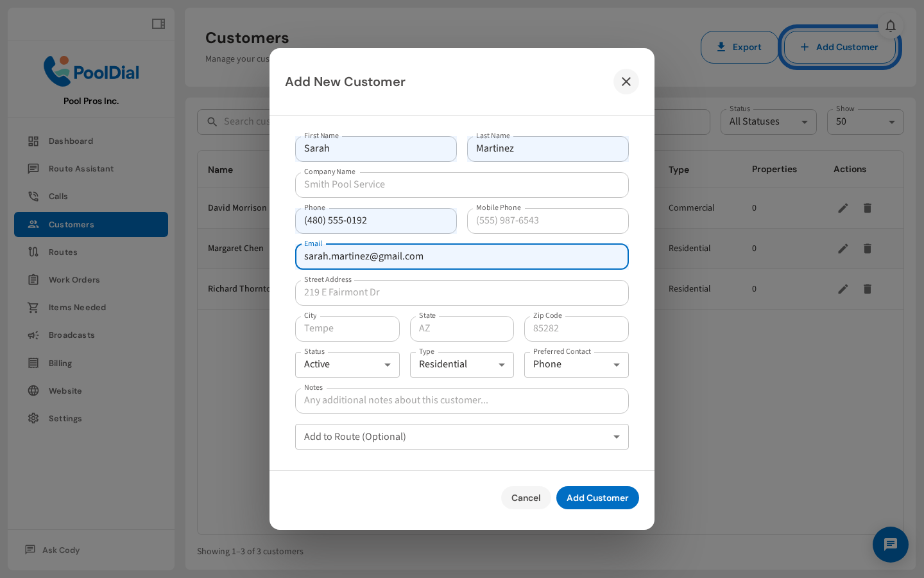Open the Work Orders panel
The width and height of the screenshot is (924, 578).
point(76,279)
